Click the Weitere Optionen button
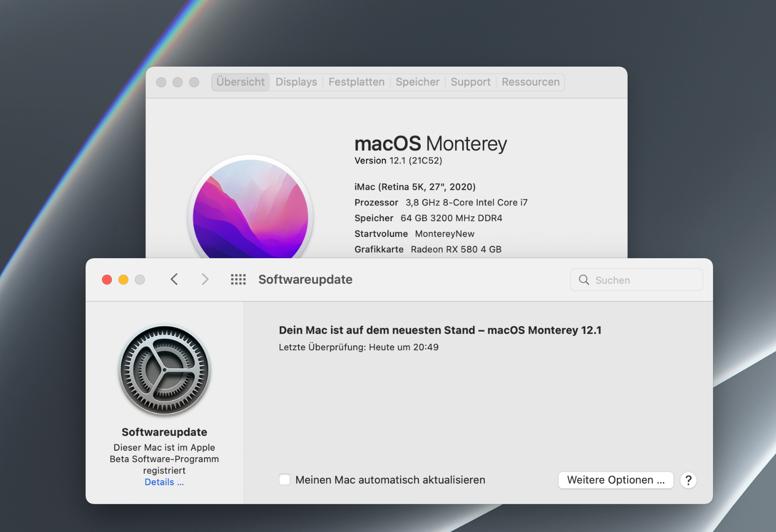The image size is (776, 532). pos(616,480)
